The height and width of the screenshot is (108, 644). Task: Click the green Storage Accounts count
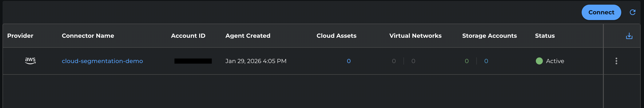click(x=466, y=61)
